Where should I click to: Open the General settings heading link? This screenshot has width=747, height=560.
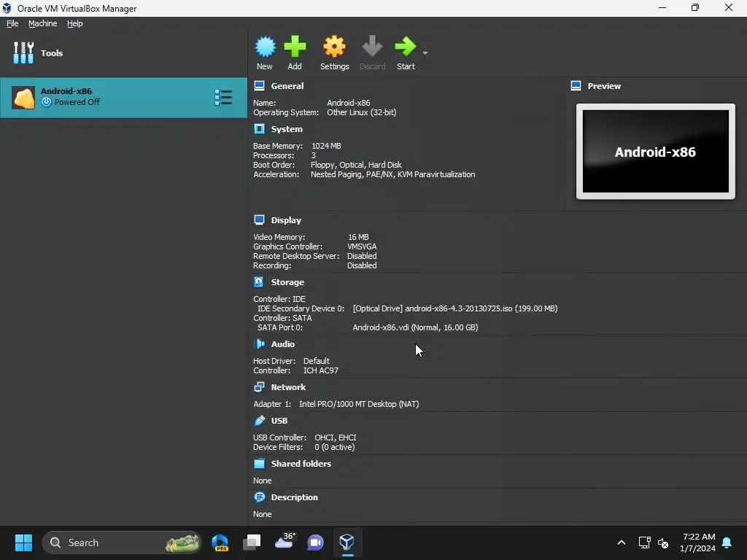pos(287,86)
